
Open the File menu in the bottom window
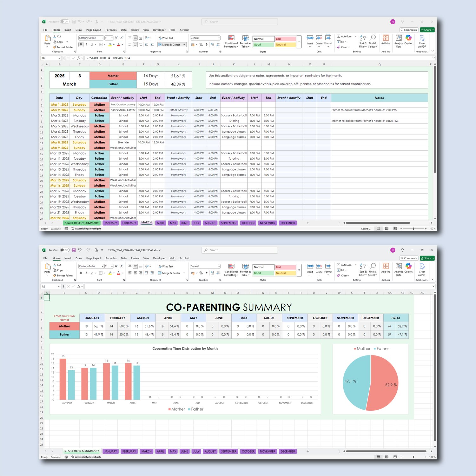pos(45,258)
